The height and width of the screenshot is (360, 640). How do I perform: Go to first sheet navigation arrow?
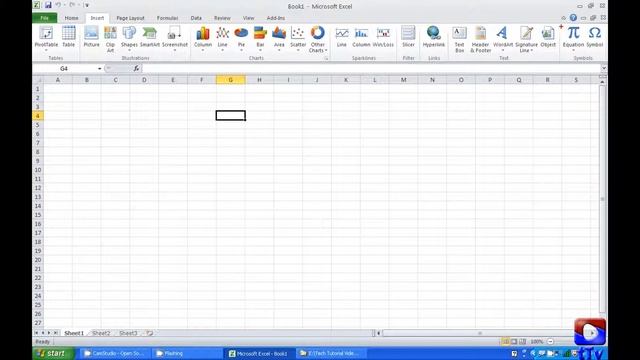tap(36, 333)
